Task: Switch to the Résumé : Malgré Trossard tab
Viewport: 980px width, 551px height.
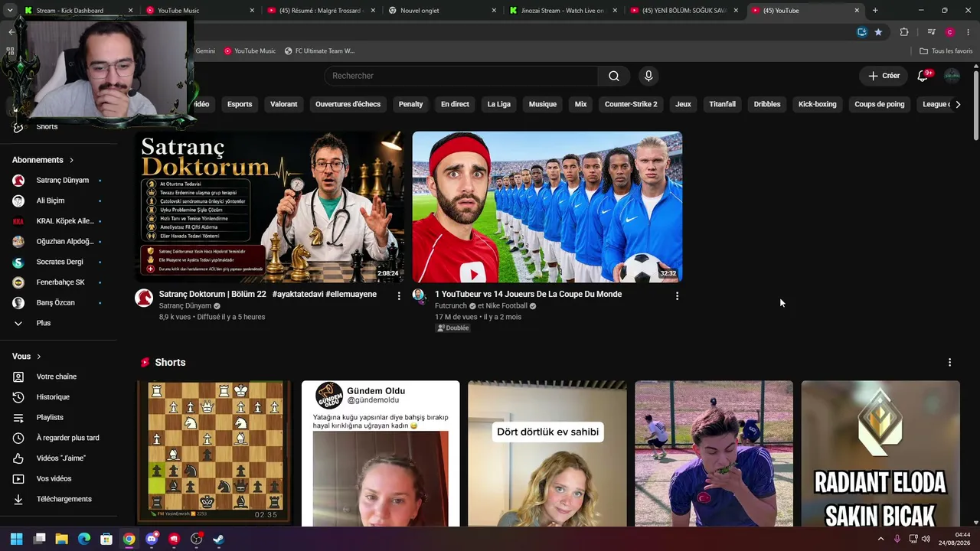Action: pos(322,11)
